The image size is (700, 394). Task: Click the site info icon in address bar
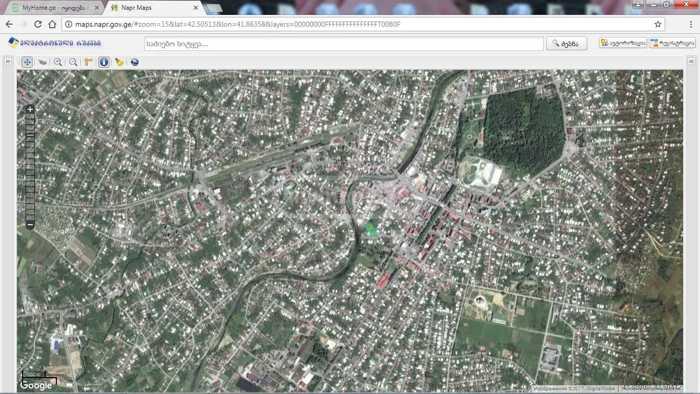tap(68, 24)
